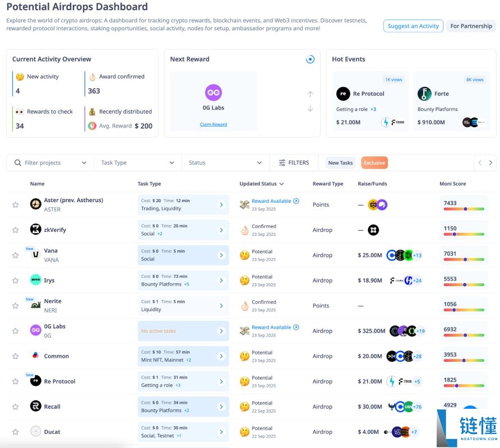Click the Aster project logo
The image size is (500, 448).
(36, 204)
